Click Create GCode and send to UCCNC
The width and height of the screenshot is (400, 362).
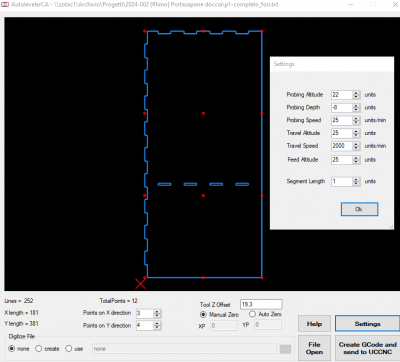(x=367, y=348)
